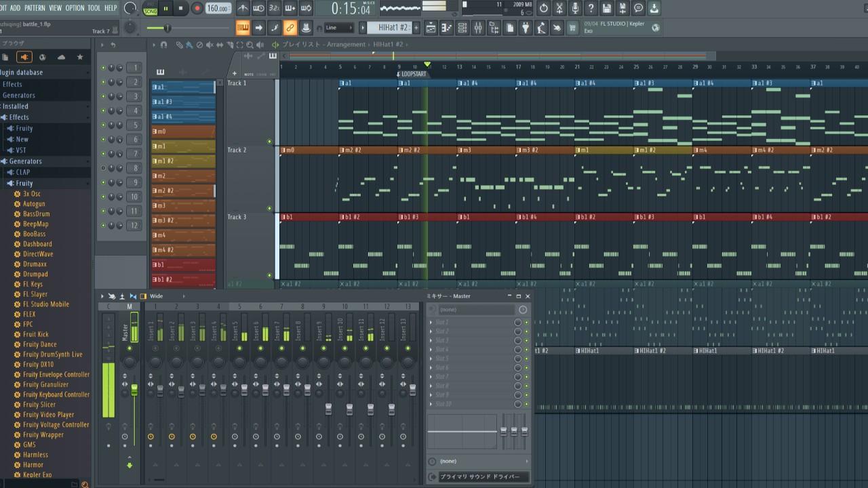Show the mixer via toolbar faders icon
This screenshot has height=488, width=868.
coord(478,28)
